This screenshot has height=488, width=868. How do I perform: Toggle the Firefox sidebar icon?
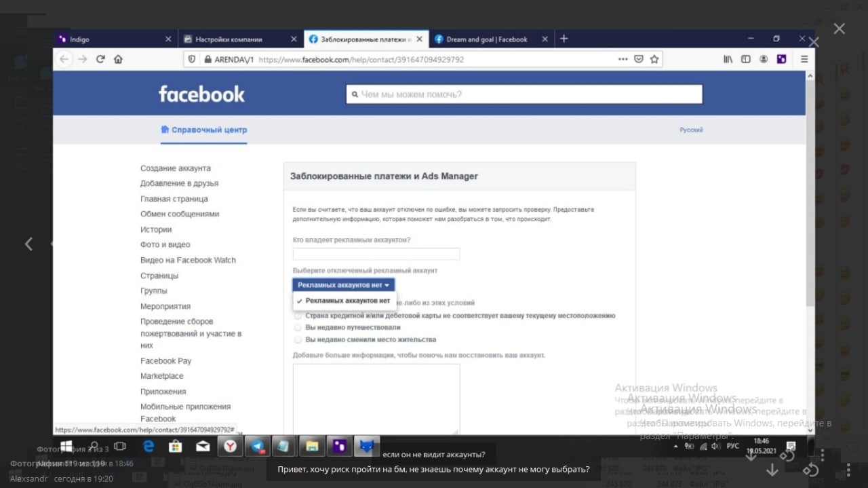tap(745, 59)
